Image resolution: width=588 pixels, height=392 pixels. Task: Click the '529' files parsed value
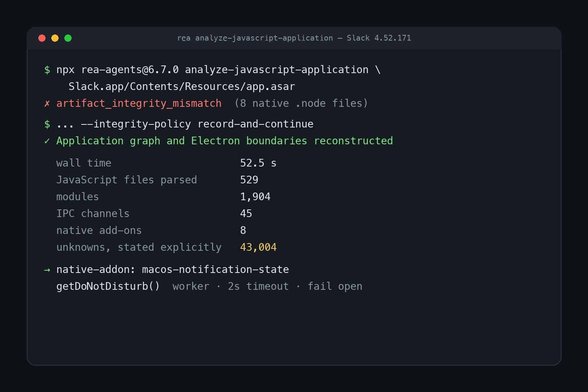pos(249,180)
